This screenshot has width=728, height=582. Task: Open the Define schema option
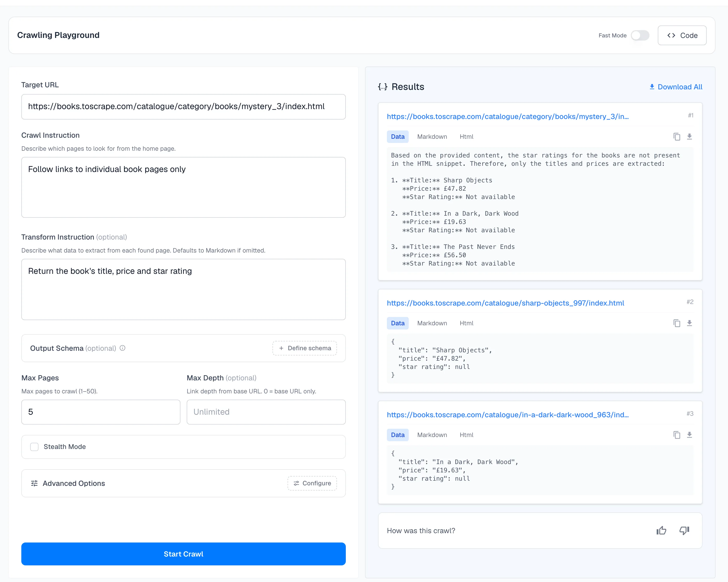point(304,348)
